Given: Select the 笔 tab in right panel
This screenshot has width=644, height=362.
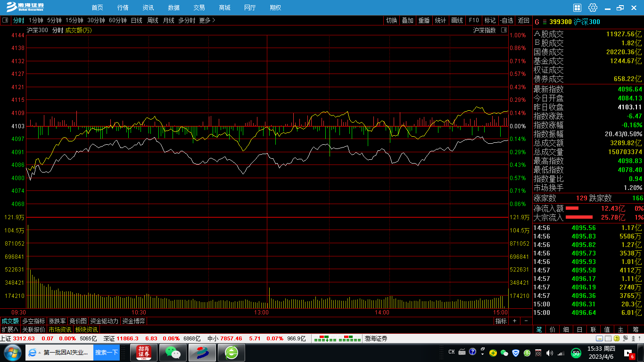Looking at the screenshot, I should pyautogui.click(x=539, y=329).
